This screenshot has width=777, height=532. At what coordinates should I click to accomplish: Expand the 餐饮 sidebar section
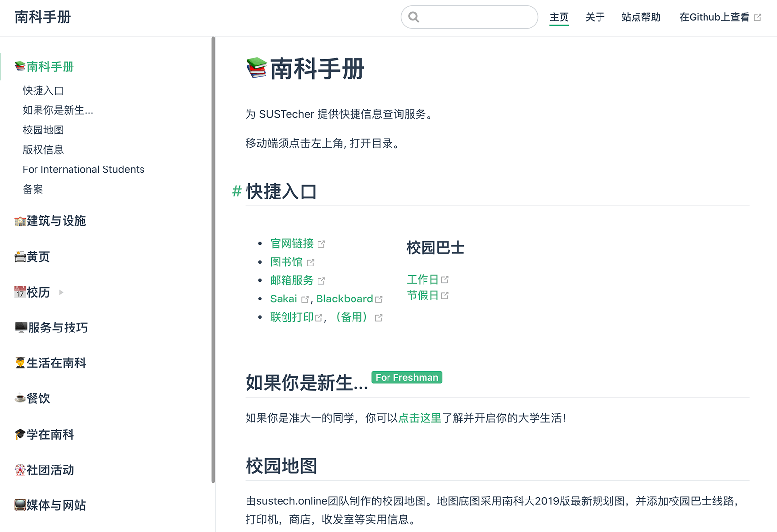pyautogui.click(x=38, y=398)
